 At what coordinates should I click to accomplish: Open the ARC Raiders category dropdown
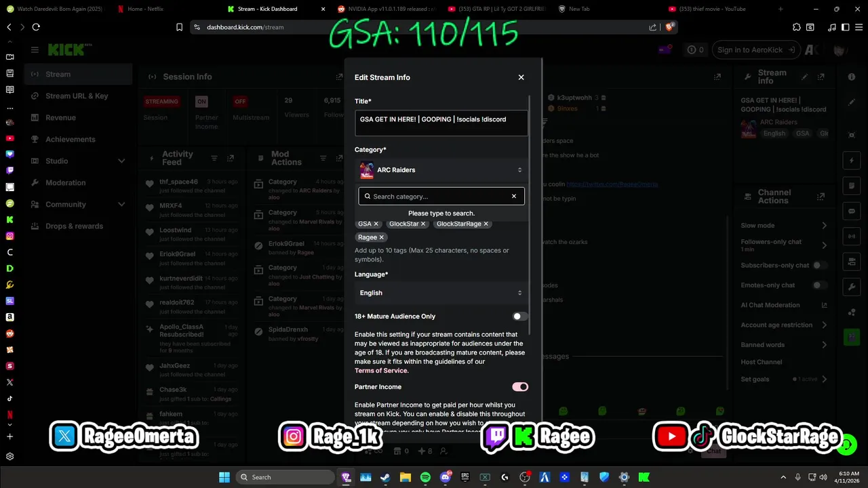click(441, 170)
